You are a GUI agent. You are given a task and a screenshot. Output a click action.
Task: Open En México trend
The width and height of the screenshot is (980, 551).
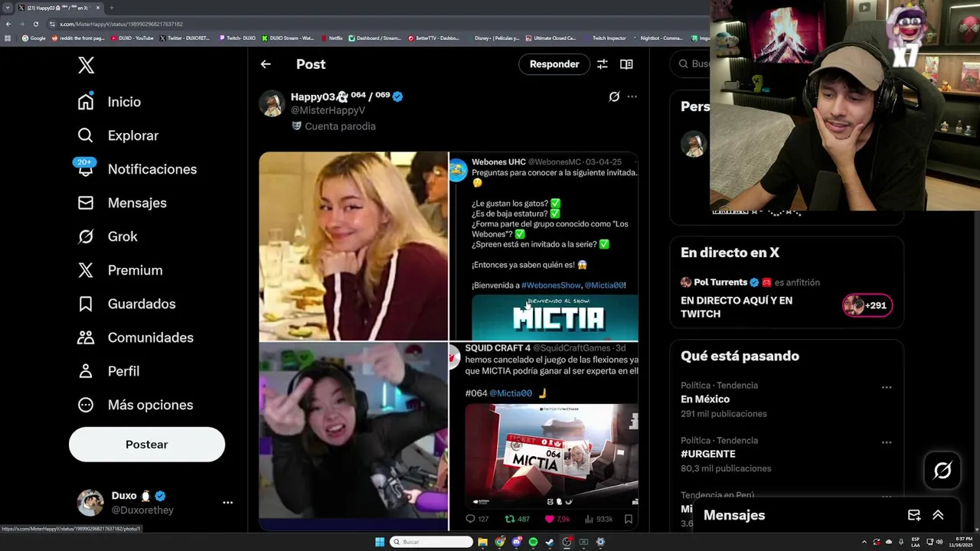[705, 399]
